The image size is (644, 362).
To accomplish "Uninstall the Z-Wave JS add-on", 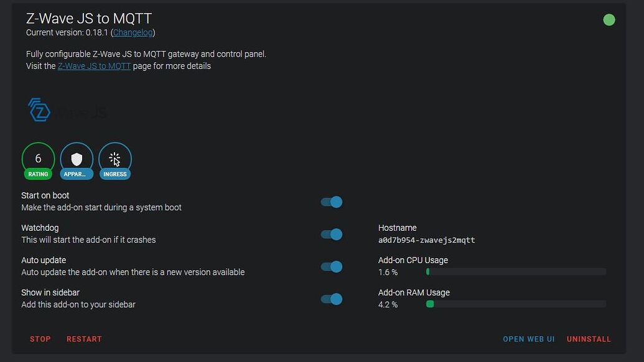I will coord(589,339).
